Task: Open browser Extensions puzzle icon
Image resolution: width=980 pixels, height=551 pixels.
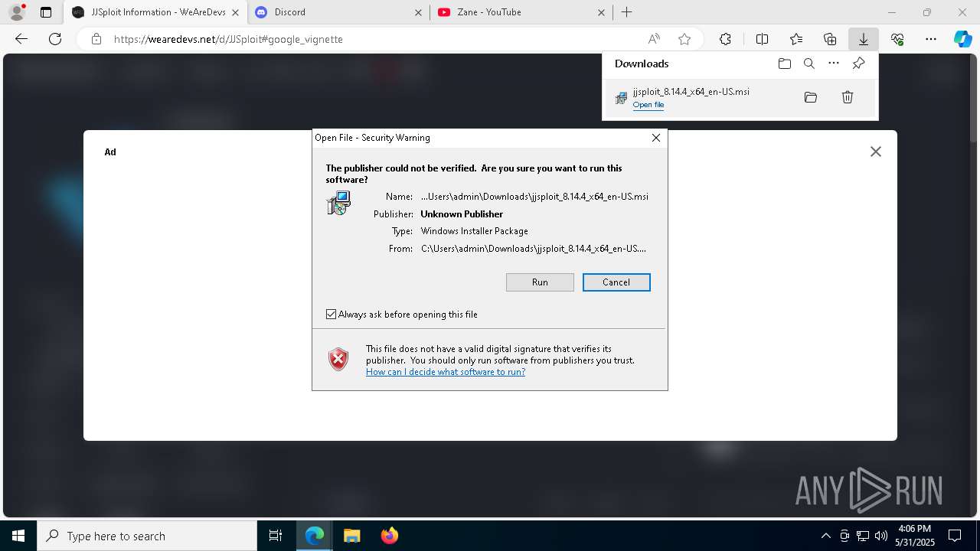Action: pyautogui.click(x=725, y=39)
